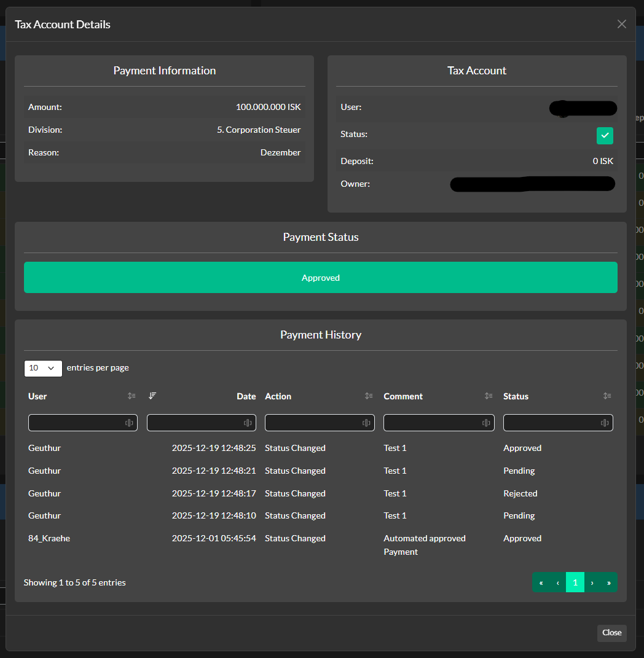Open the entries per page dropdown

pyautogui.click(x=42, y=368)
